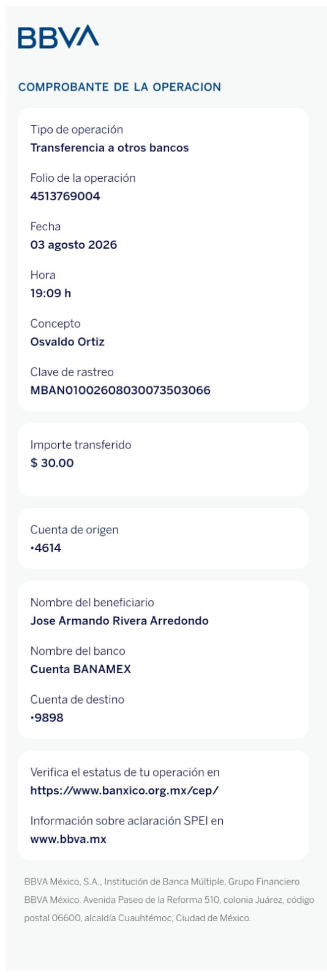The image size is (327, 980).
Task: Select the concept text Osvaldo Ortiz
Action: (x=67, y=342)
